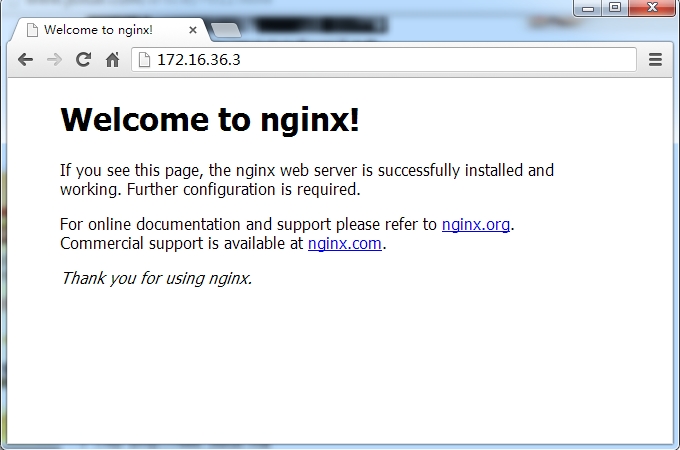Open a new tab
Screen dimensions: 680x450
click(226, 30)
